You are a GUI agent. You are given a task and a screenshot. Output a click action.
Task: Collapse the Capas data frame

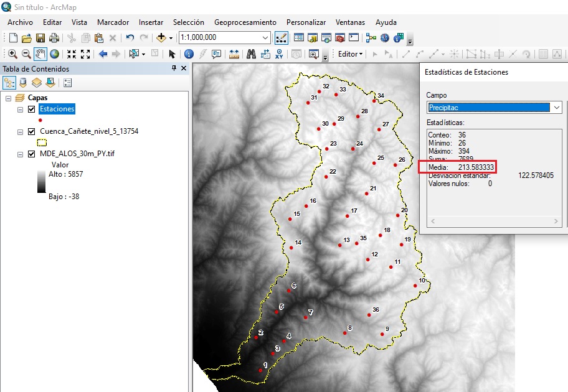click(8, 98)
